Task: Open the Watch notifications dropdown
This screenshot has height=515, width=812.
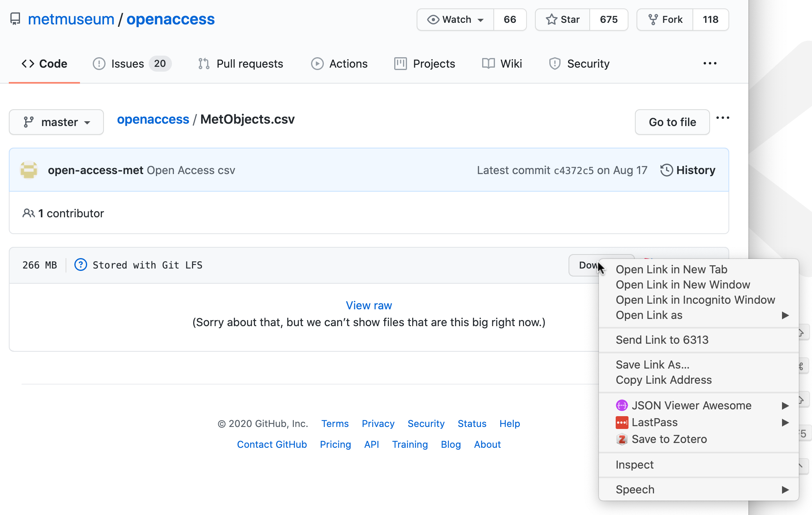Action: tap(455, 20)
